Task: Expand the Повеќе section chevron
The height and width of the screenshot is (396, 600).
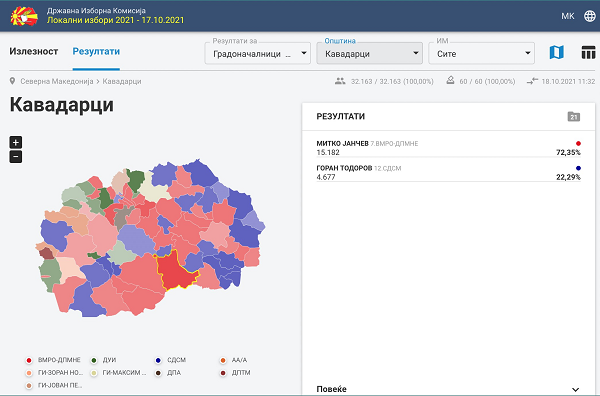Action: tap(575, 389)
